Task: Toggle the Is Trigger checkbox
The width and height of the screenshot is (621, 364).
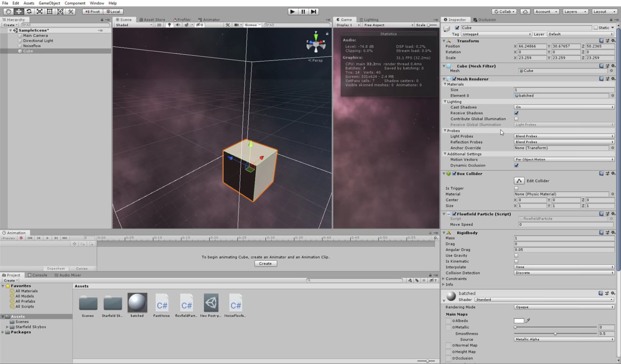Action: (x=516, y=188)
